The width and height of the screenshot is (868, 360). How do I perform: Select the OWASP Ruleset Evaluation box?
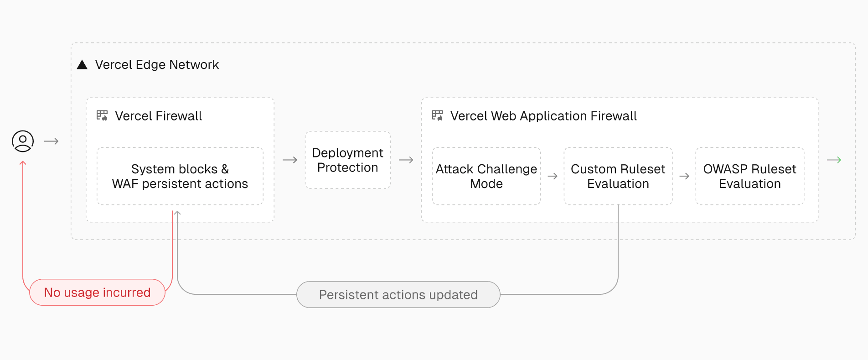pos(749,176)
